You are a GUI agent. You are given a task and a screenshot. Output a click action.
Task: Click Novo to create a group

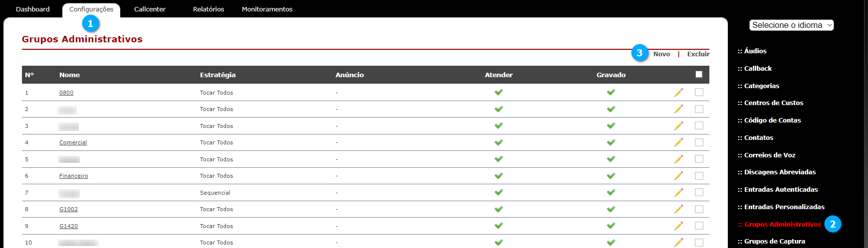tap(661, 54)
